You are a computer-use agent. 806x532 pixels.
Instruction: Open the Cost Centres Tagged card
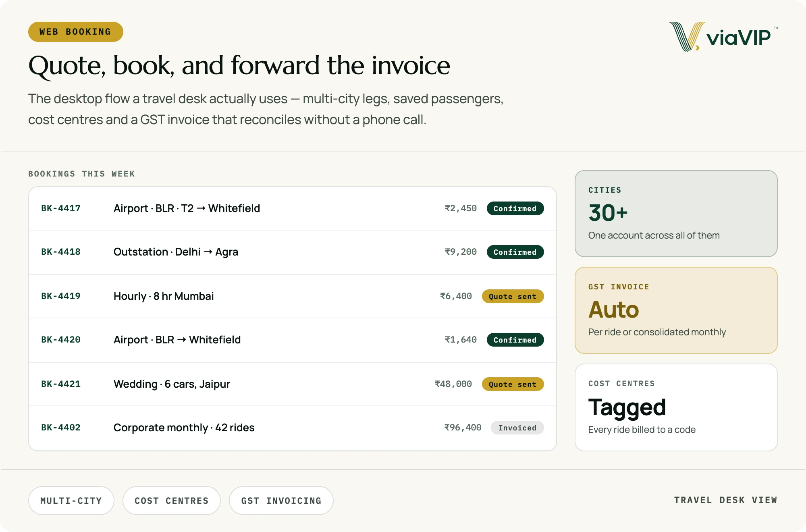click(676, 407)
